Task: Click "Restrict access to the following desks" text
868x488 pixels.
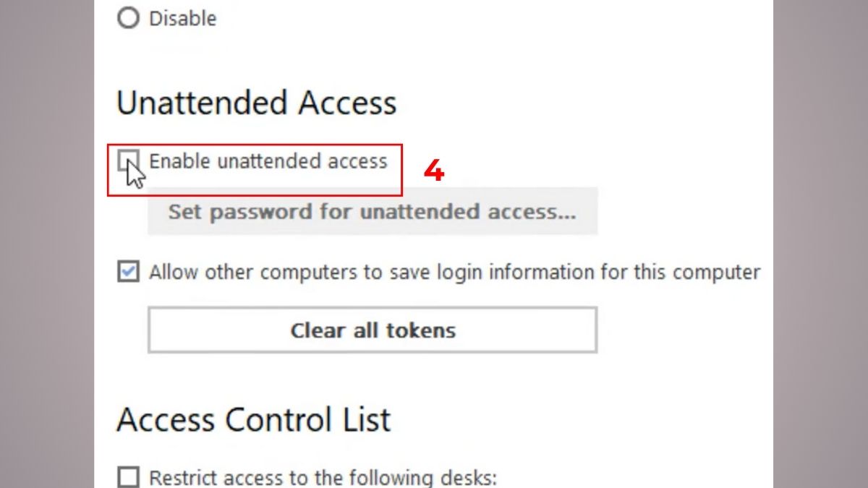Action: tap(323, 478)
